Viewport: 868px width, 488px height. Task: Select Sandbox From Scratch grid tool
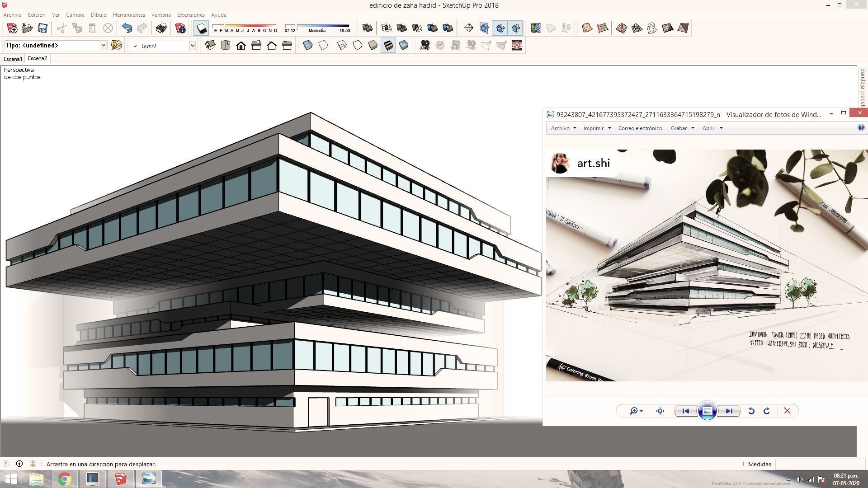[x=603, y=28]
